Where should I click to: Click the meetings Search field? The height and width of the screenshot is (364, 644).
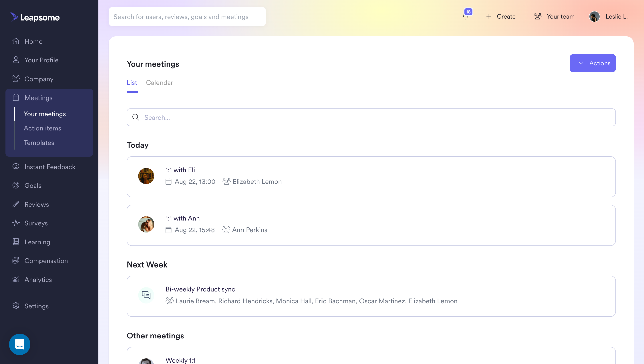coord(371,117)
